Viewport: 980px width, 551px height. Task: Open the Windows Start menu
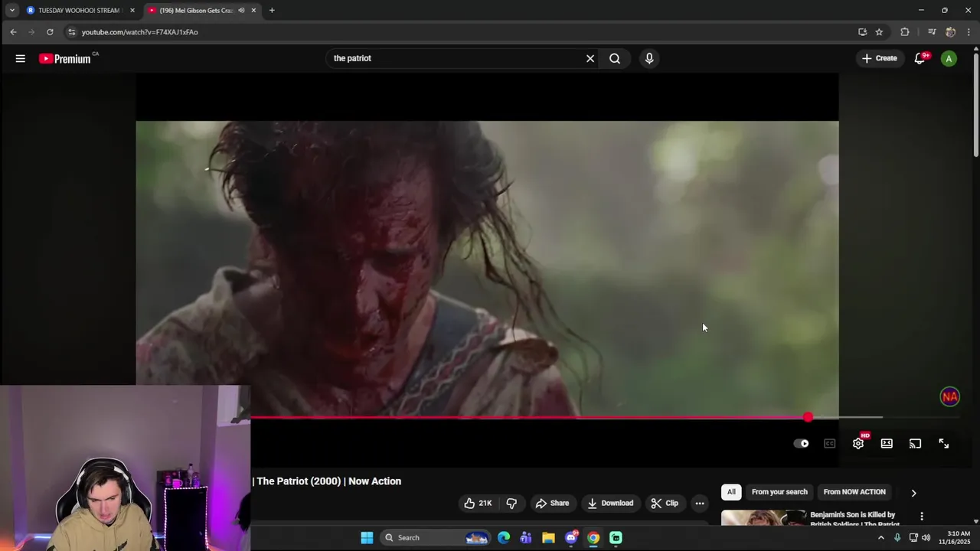367,538
